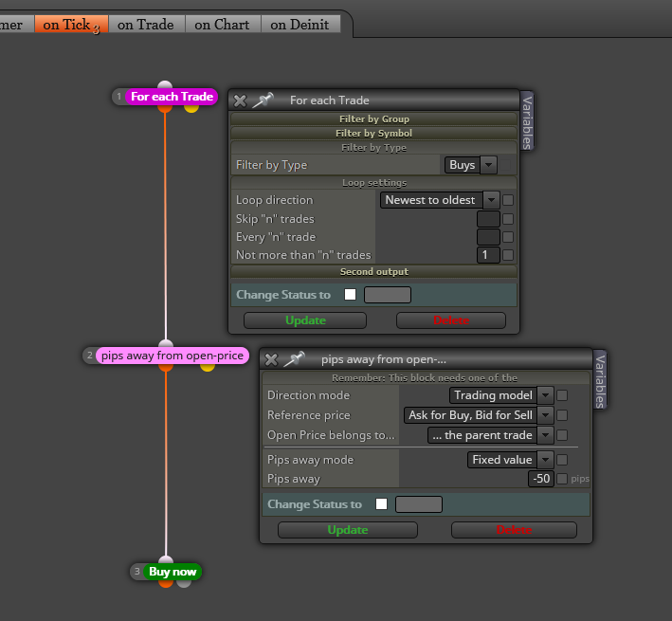Expand the Filter by Symbol section
Image resolution: width=672 pixels, height=621 pixels.
[x=373, y=134]
